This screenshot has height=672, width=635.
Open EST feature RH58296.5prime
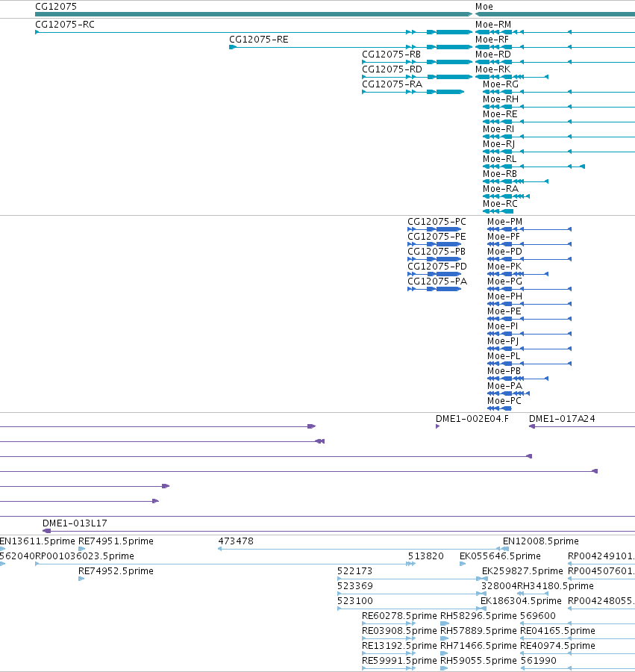pos(478,616)
